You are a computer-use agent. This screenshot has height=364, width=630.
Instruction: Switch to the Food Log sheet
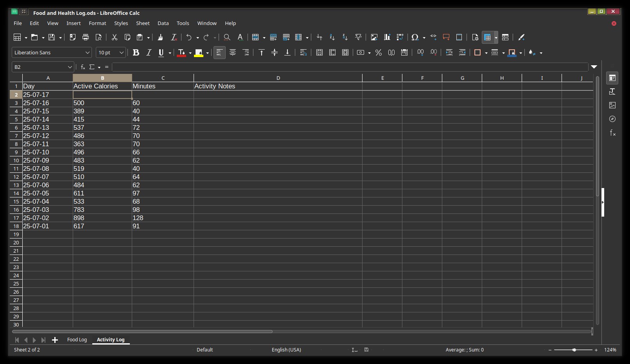77,340
